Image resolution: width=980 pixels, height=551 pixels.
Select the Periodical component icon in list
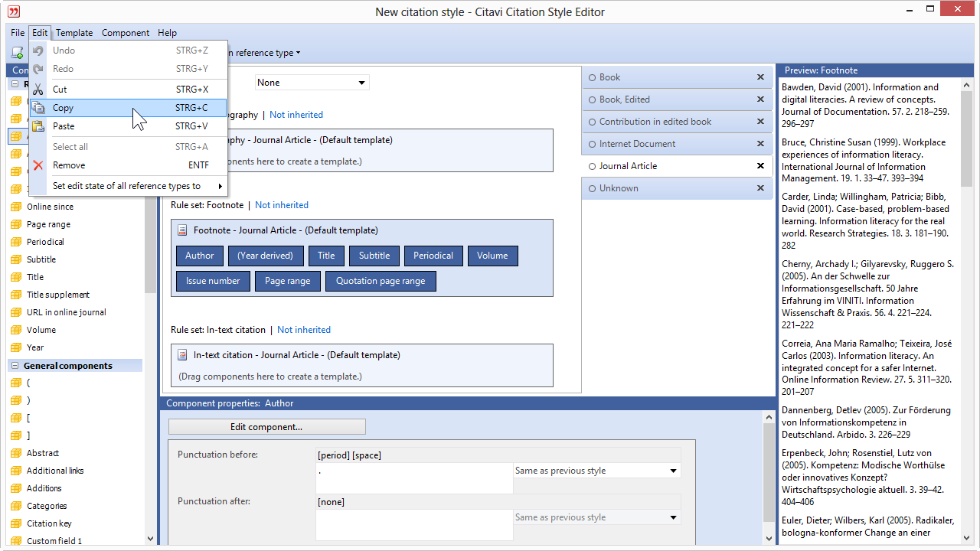[15, 242]
